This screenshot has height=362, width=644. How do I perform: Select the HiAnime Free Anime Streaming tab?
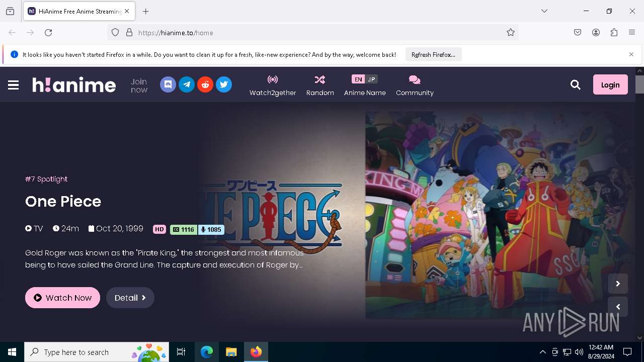(x=78, y=11)
